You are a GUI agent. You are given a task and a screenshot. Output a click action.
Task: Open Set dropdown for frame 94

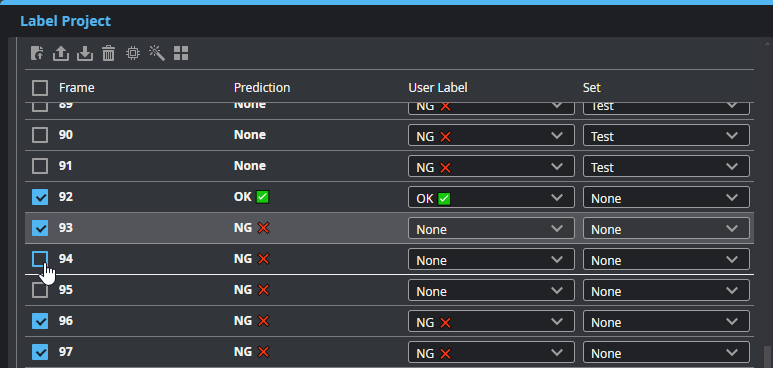666,260
